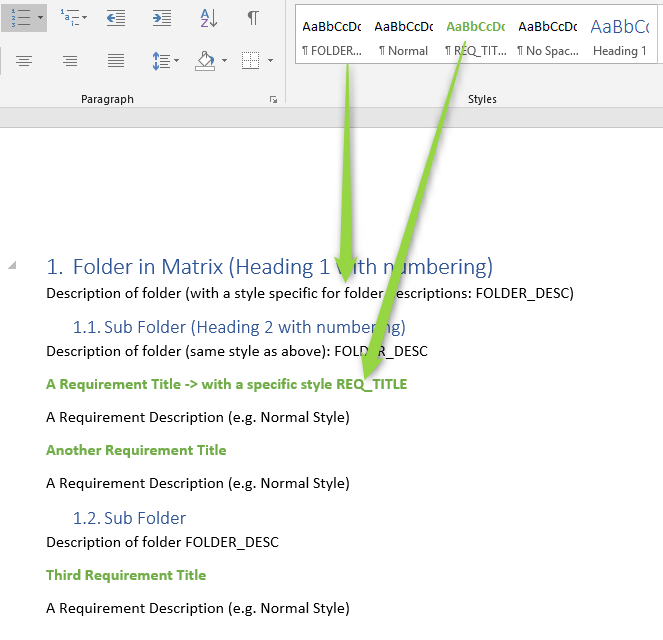Image resolution: width=663 pixels, height=640 pixels.
Task: Collapse the Heading 1 section triangle
Action: pos(12,265)
